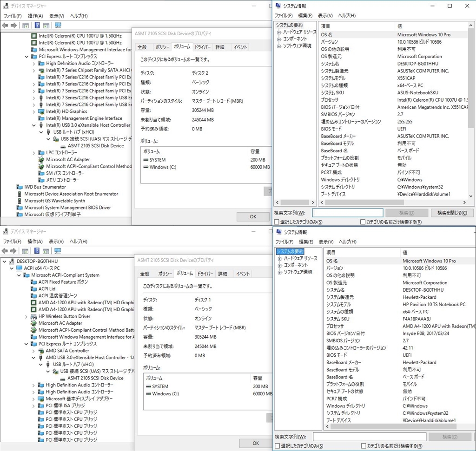Select Microsoft 基本ディスプレイ アダプター device

coord(79,399)
